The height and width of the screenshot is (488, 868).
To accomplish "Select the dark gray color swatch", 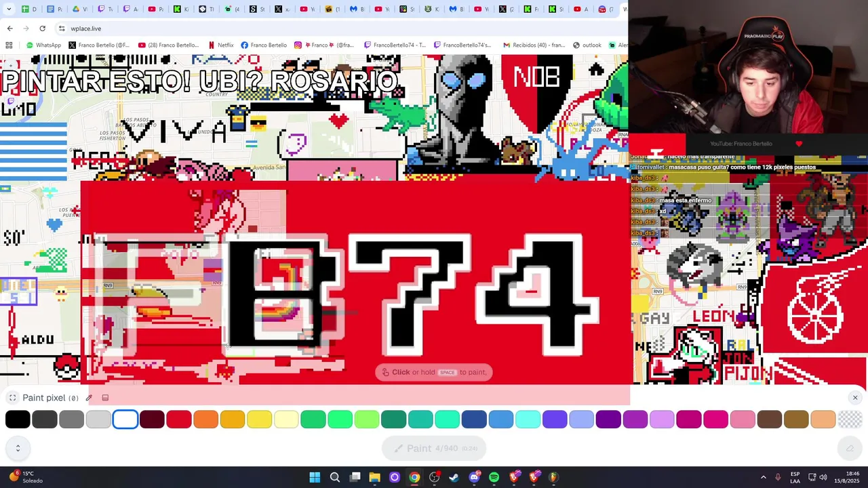I will pos(45,420).
